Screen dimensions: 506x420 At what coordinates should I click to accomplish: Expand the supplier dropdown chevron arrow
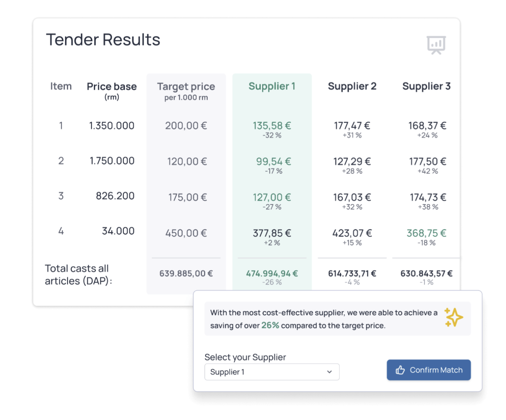(x=329, y=372)
